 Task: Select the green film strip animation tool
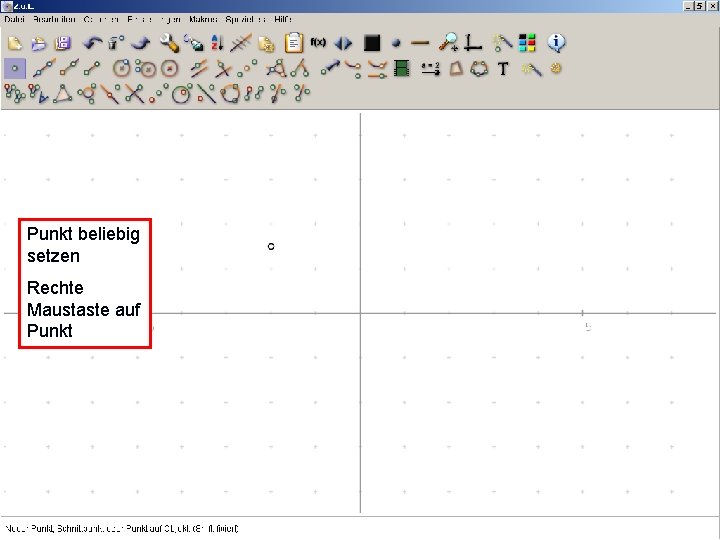pos(401,68)
